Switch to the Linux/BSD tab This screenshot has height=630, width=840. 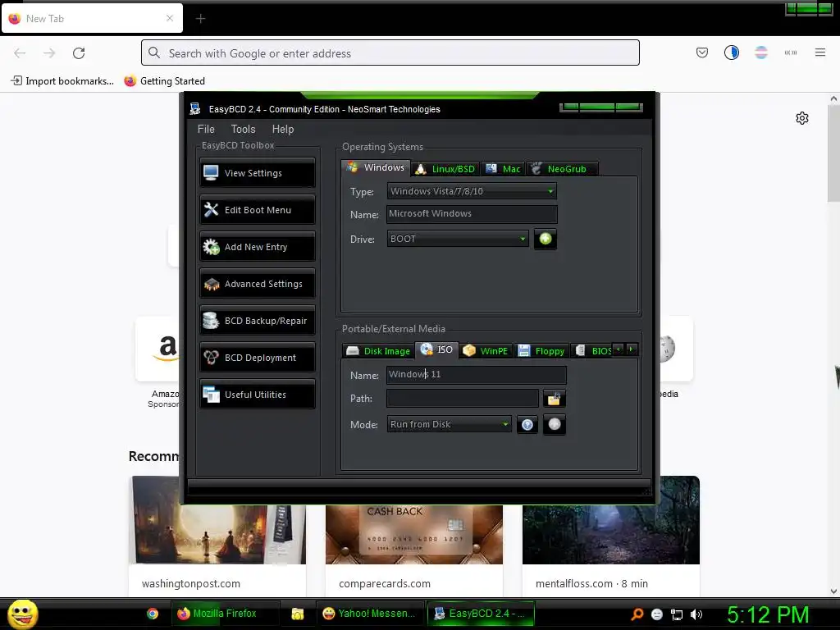click(x=445, y=169)
